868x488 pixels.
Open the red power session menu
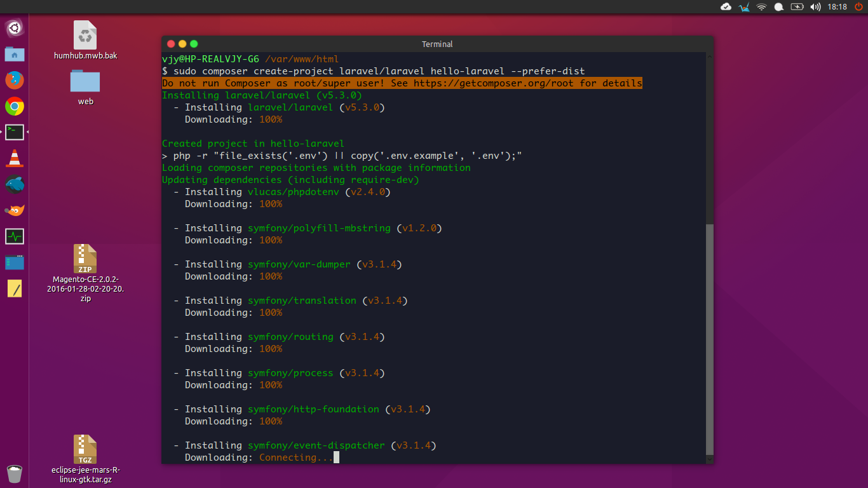point(858,7)
